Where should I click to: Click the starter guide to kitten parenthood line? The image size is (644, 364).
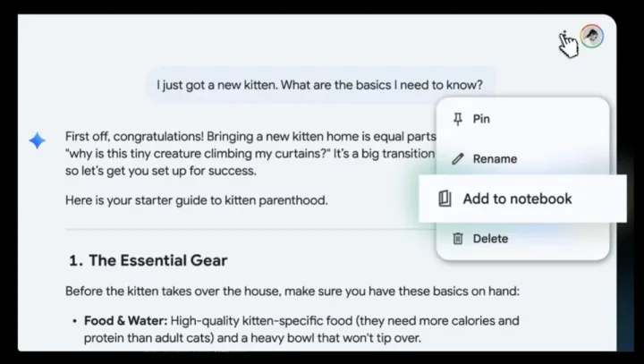tap(196, 199)
